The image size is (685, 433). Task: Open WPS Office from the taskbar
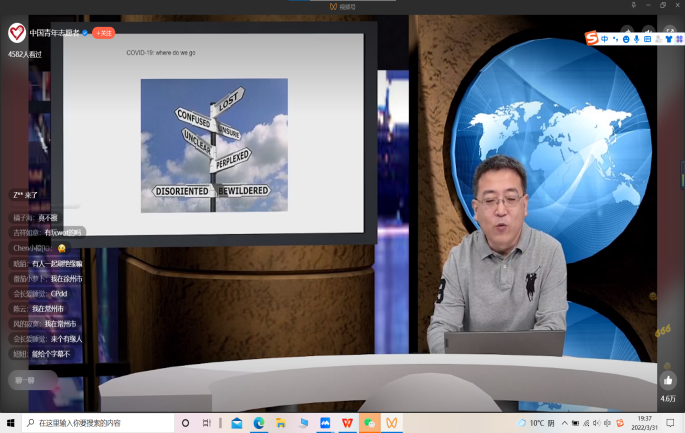click(x=347, y=423)
